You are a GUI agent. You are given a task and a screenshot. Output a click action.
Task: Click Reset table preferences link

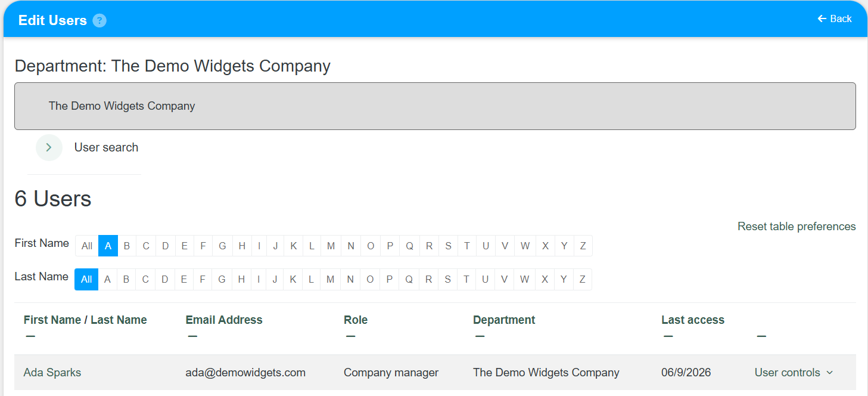797,227
